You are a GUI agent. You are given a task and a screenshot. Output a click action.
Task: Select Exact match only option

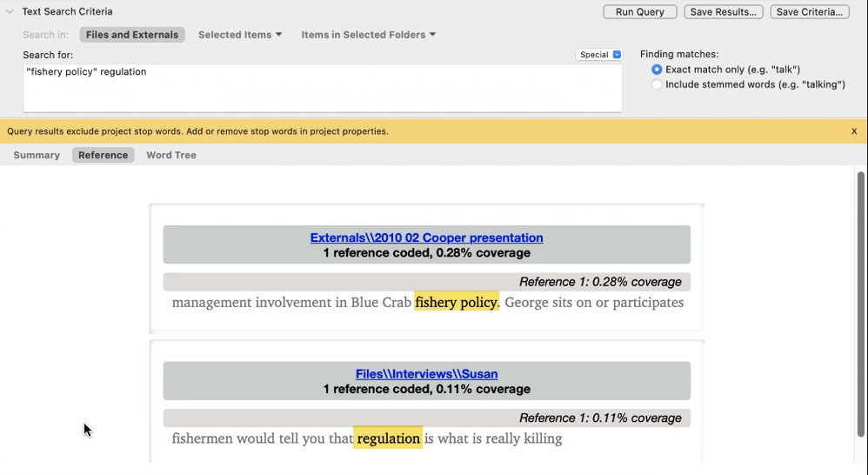(x=657, y=70)
